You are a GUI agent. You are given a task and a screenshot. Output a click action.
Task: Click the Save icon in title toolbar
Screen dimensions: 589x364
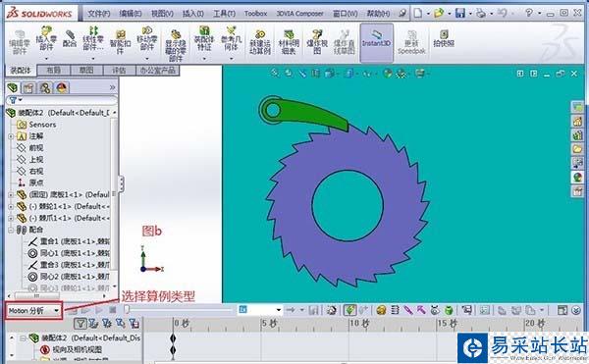pyautogui.click(x=459, y=13)
